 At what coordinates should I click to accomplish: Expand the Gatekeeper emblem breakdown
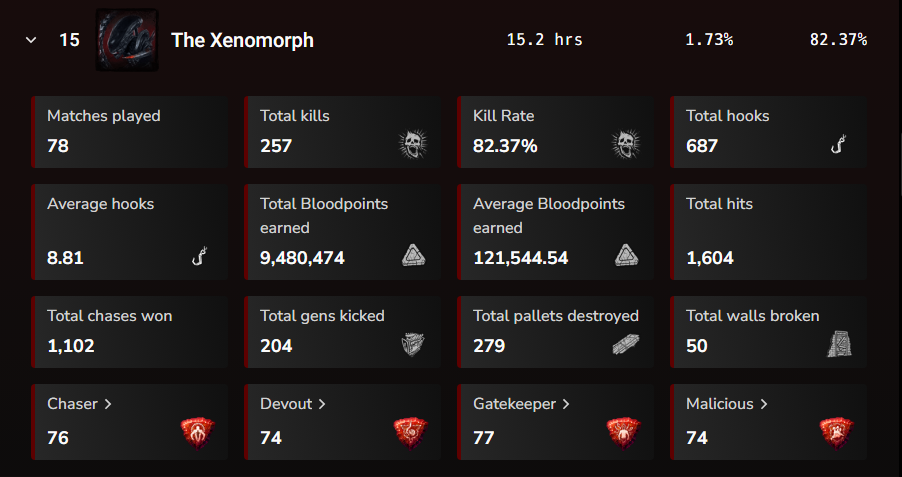point(521,404)
